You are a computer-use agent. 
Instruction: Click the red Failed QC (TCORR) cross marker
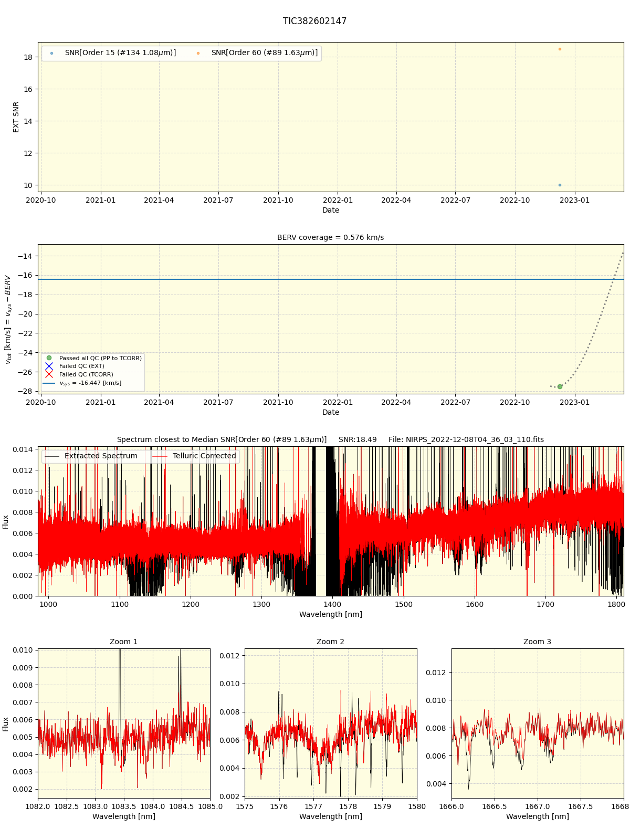(49, 374)
